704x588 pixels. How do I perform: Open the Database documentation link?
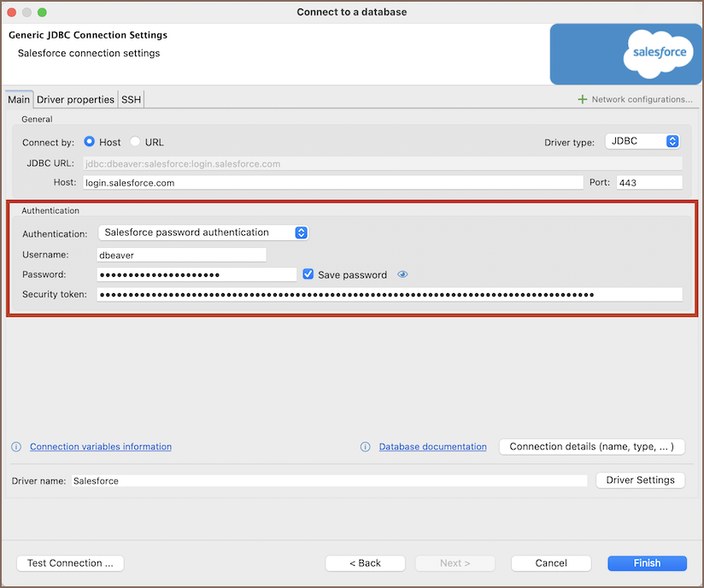[x=432, y=447]
